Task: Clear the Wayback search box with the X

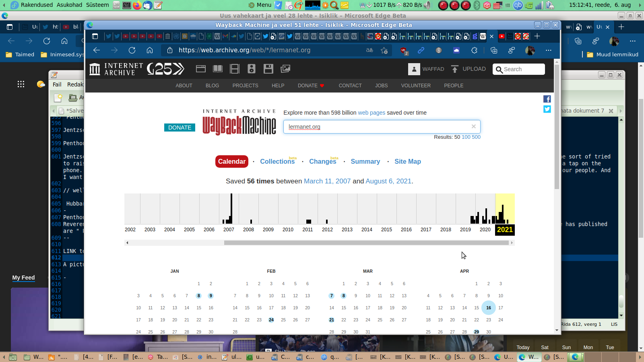Action: [x=474, y=126]
